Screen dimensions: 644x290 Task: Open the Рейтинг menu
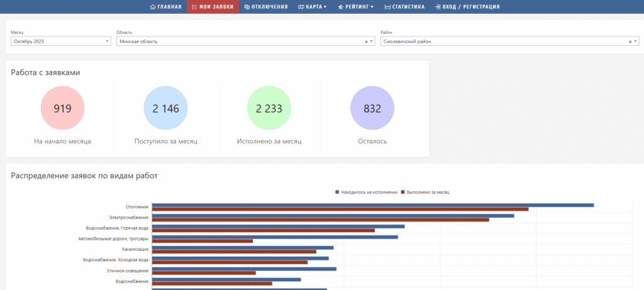tap(359, 7)
